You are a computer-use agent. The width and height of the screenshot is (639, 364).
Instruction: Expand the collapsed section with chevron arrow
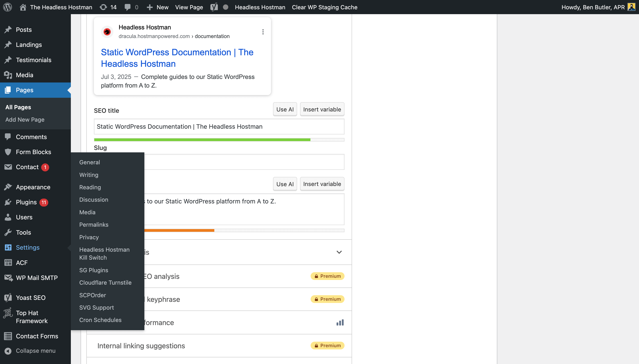pyautogui.click(x=339, y=252)
